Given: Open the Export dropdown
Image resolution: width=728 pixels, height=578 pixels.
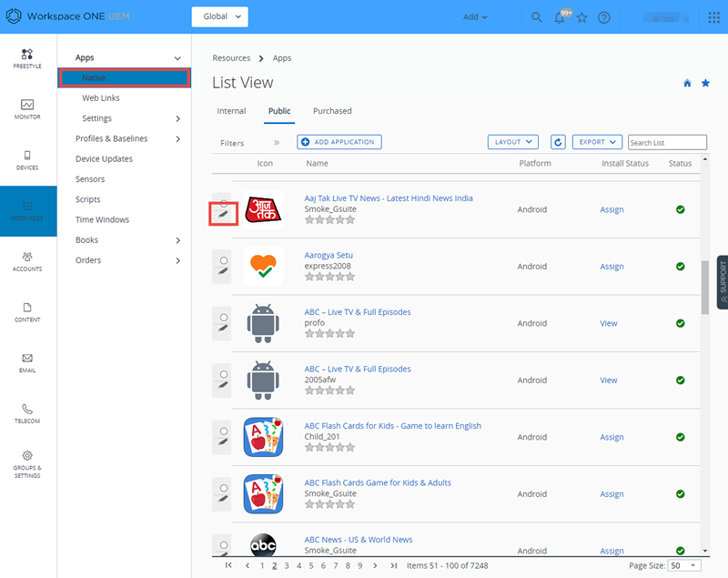Looking at the screenshot, I should (x=597, y=142).
